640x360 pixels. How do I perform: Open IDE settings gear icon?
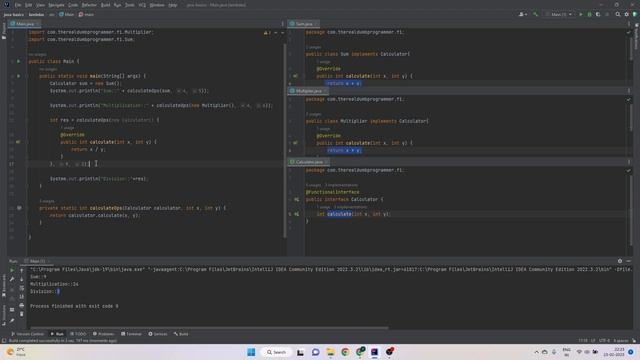pyautogui.click(x=627, y=14)
